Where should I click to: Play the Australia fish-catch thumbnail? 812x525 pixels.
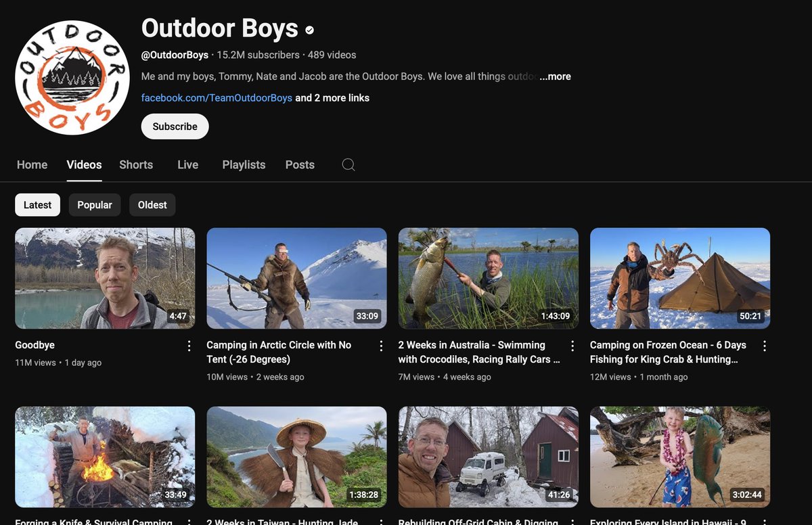[489, 278]
